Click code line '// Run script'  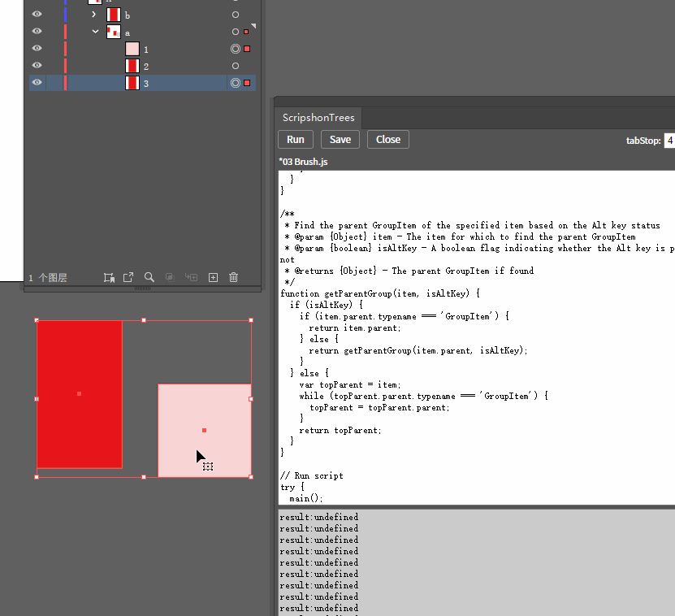tap(312, 475)
